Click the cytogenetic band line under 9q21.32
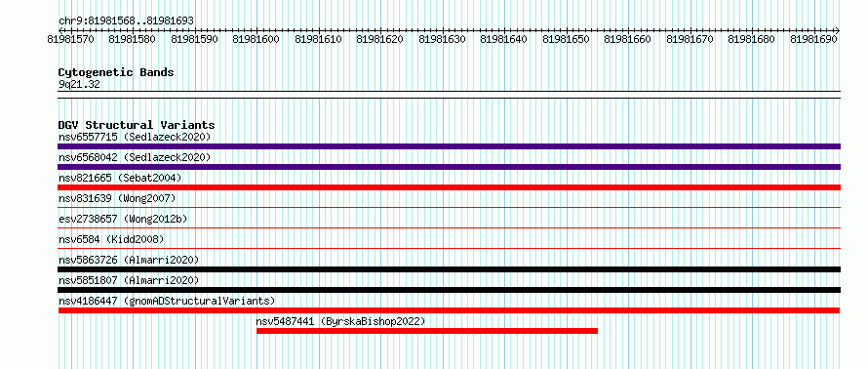This screenshot has width=868, height=369. pos(449,95)
